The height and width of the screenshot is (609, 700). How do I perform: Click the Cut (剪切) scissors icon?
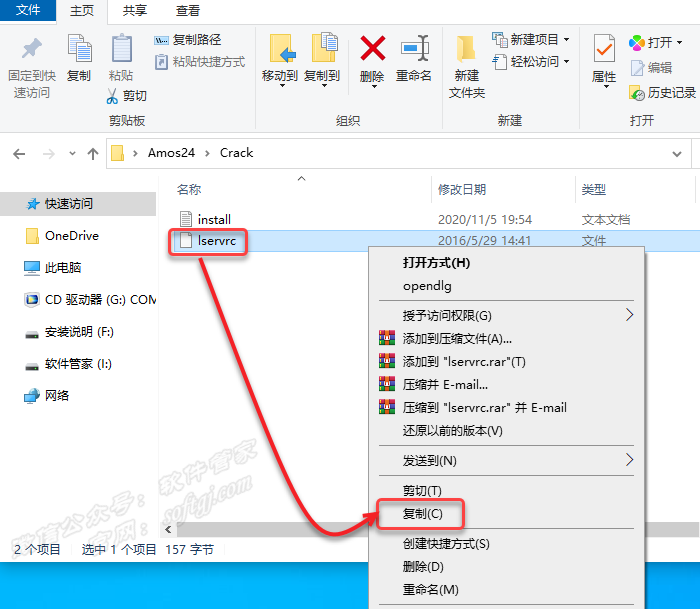[x=112, y=96]
